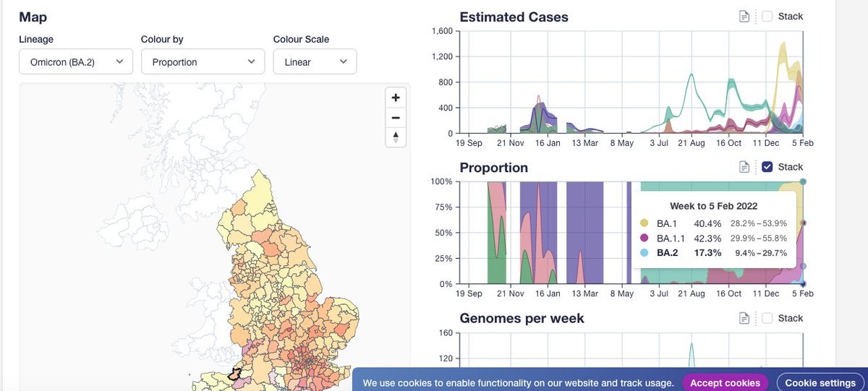This screenshot has width=868, height=391.
Task: Enable Stack for Estimated Cases chart
Action: pyautogui.click(x=767, y=17)
